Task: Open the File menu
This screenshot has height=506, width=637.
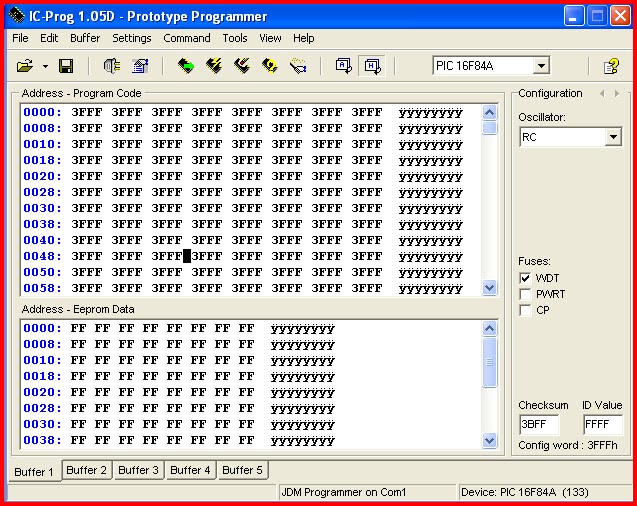Action: click(20, 38)
